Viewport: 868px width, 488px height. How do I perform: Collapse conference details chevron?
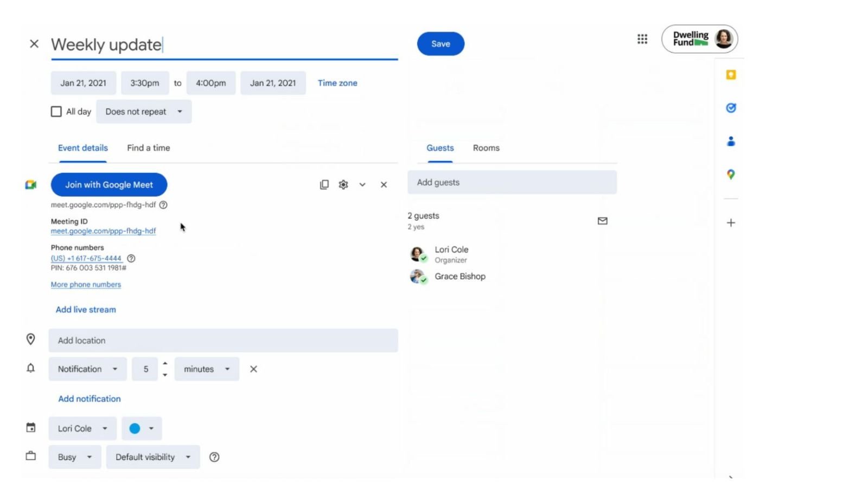(362, 185)
